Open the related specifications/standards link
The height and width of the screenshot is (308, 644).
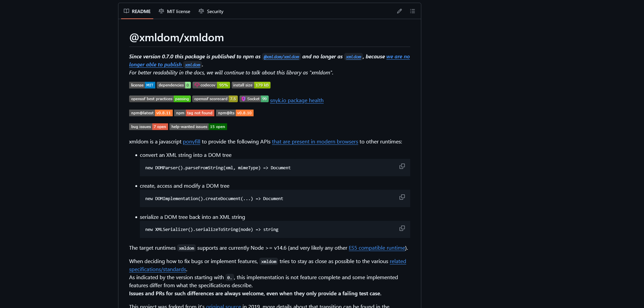pyautogui.click(x=157, y=269)
